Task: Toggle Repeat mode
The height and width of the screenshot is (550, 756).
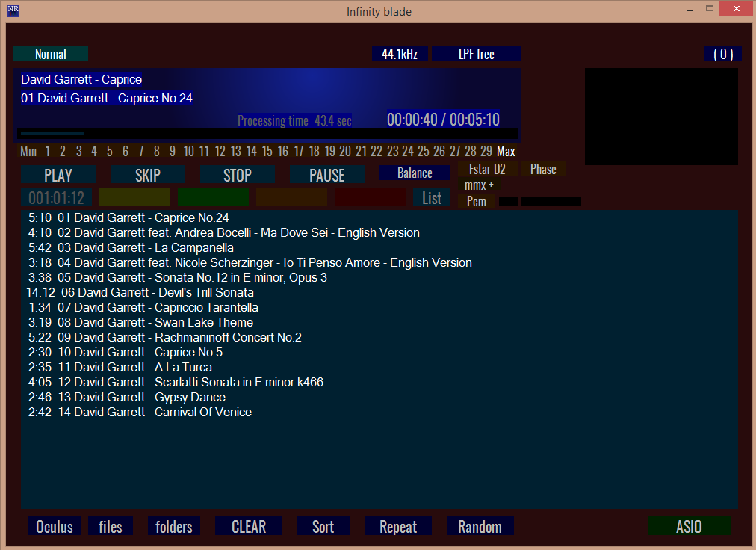Action: [x=398, y=526]
